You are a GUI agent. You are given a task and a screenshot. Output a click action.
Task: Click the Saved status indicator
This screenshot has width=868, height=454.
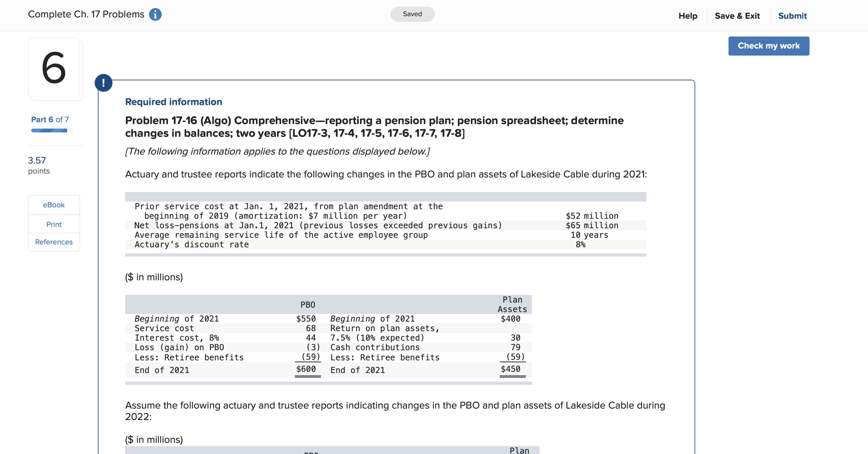pos(412,14)
